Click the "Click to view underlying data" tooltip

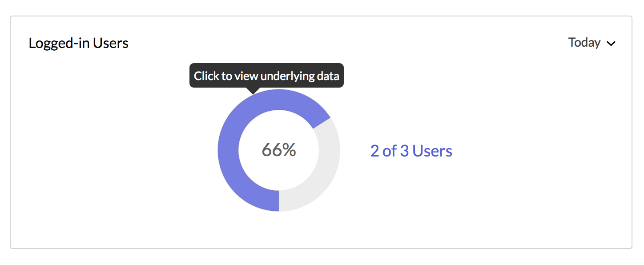click(266, 76)
